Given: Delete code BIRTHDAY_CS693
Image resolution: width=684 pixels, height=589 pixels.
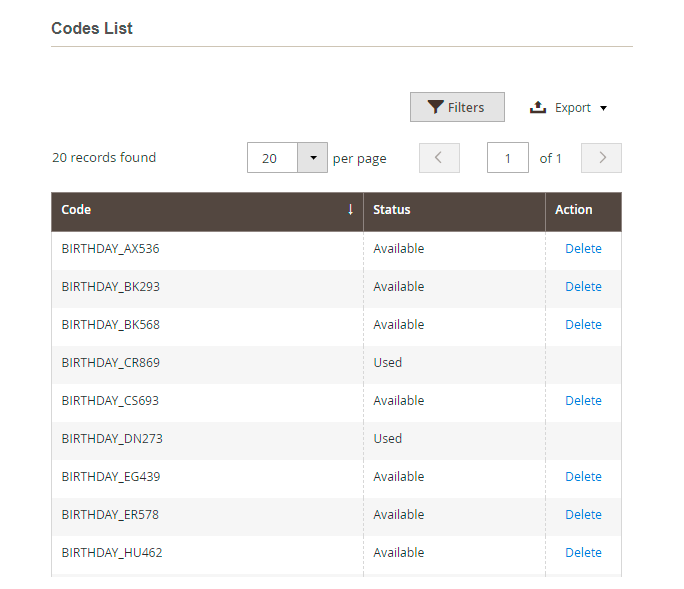Looking at the screenshot, I should click(x=583, y=401).
